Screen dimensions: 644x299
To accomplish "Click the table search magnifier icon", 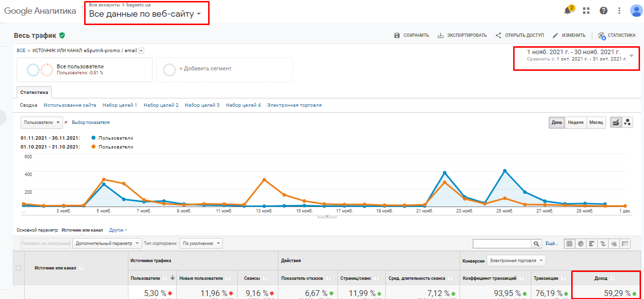I will (536, 243).
